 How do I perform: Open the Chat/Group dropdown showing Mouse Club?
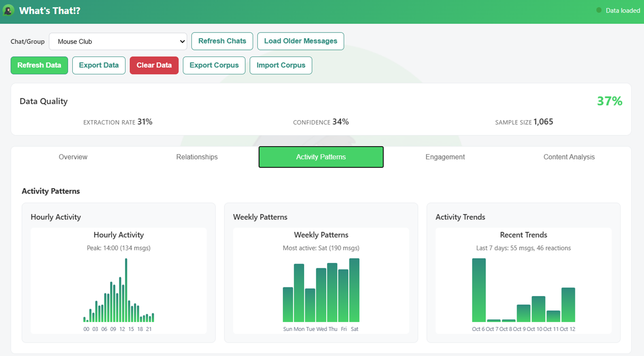point(118,41)
